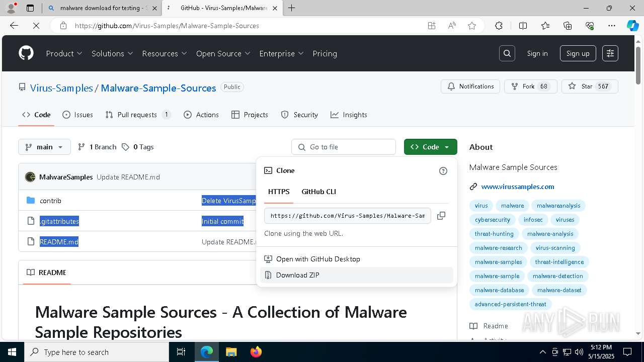Click the read aloud icon

[x=452, y=26]
